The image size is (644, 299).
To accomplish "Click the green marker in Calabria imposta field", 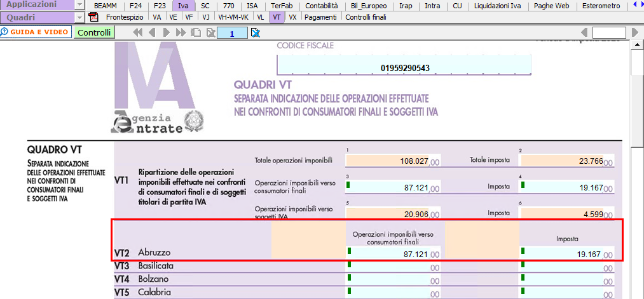I will pos(523,290).
